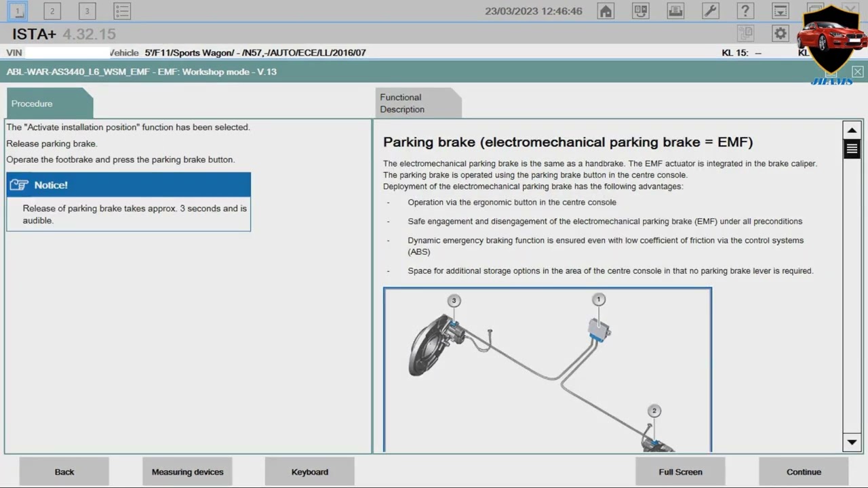This screenshot has width=868, height=488.
Task: Open the wrench administration icon
Action: pos(710,11)
